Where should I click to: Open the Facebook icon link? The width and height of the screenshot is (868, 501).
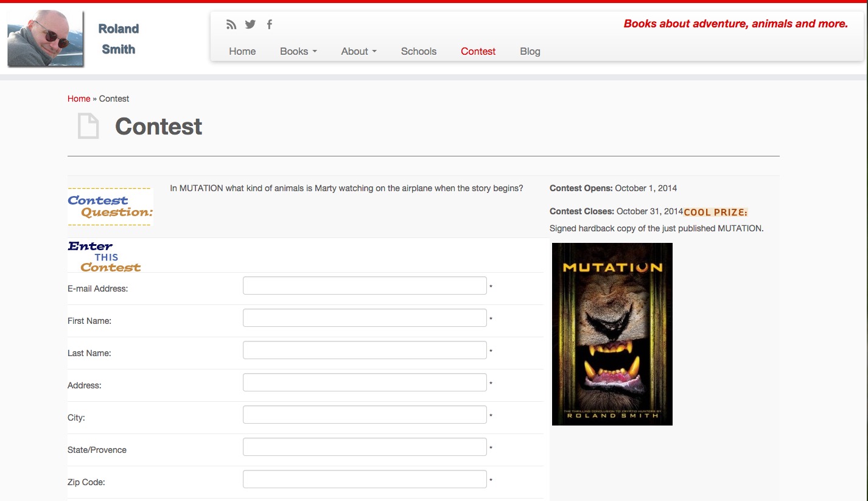pyautogui.click(x=269, y=24)
